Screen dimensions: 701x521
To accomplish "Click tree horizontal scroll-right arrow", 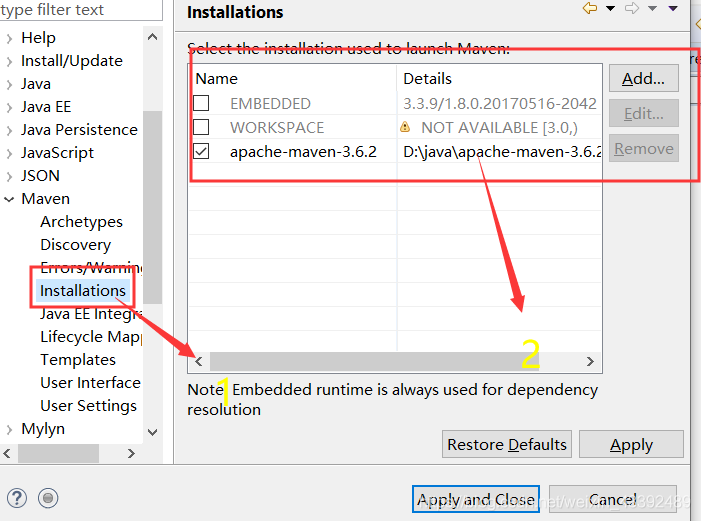I will (x=131, y=453).
